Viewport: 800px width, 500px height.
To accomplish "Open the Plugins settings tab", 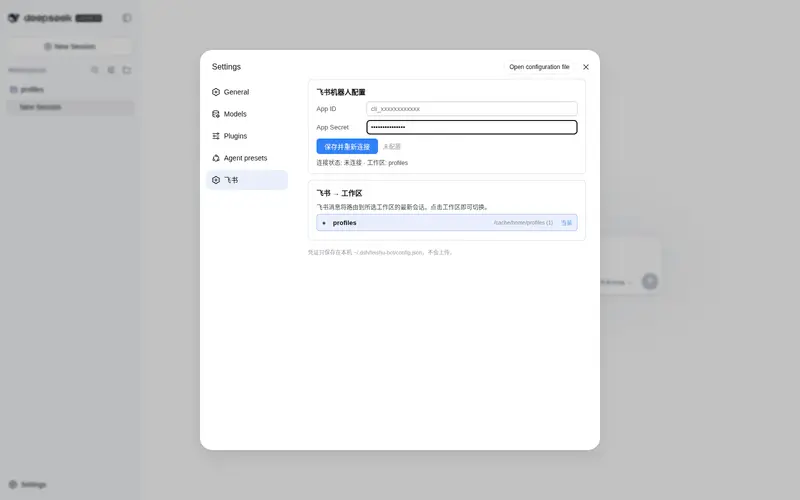I will [x=247, y=136].
